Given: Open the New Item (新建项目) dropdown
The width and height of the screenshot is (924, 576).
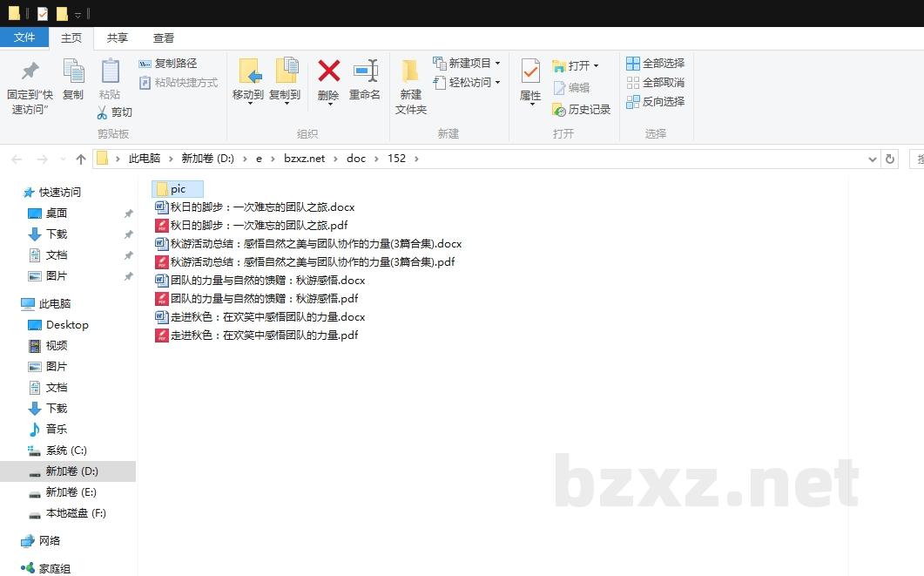Looking at the screenshot, I should click(497, 64).
